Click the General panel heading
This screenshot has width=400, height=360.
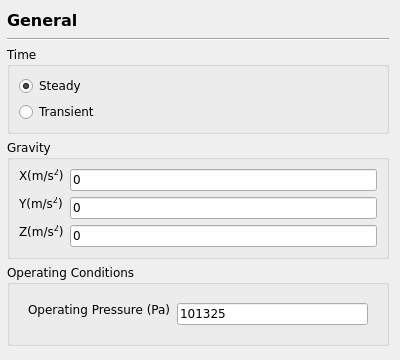(42, 20)
